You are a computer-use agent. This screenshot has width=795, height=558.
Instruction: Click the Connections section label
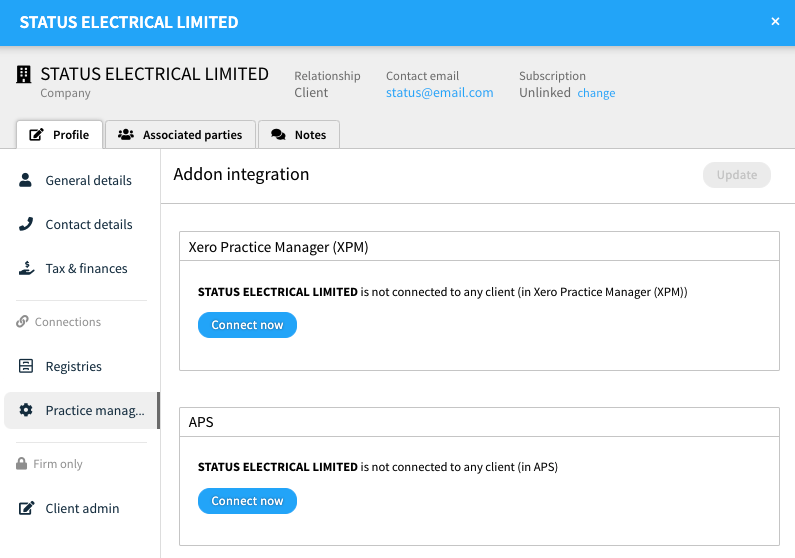point(68,322)
